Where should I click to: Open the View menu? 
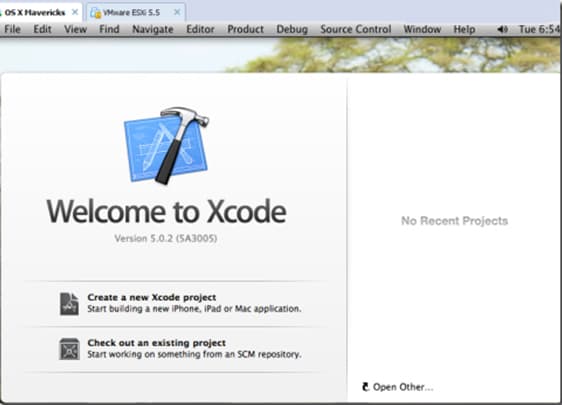click(75, 29)
